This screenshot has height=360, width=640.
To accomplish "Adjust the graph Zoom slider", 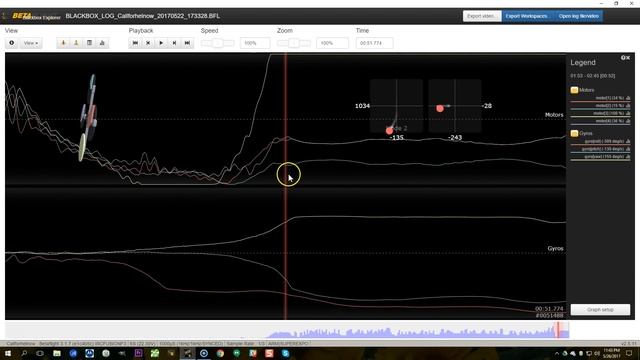I will pyautogui.click(x=294, y=43).
